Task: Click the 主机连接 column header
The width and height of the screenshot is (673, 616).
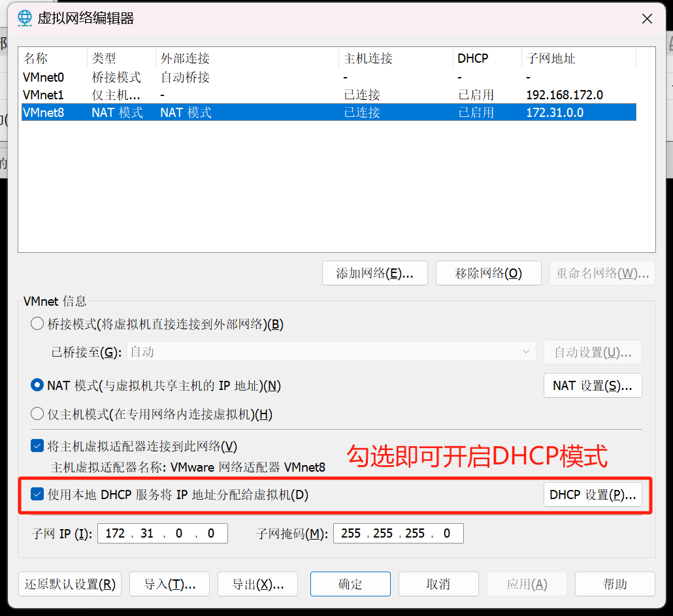Action: tap(396, 58)
